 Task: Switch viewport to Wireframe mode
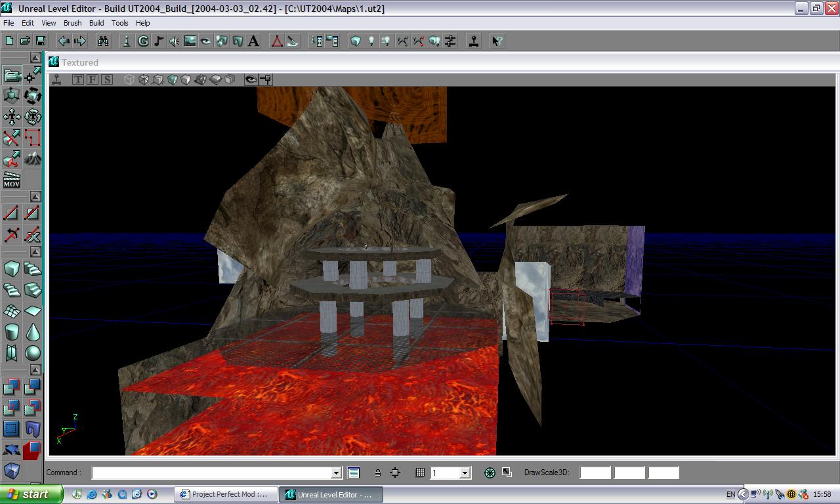pos(129,79)
